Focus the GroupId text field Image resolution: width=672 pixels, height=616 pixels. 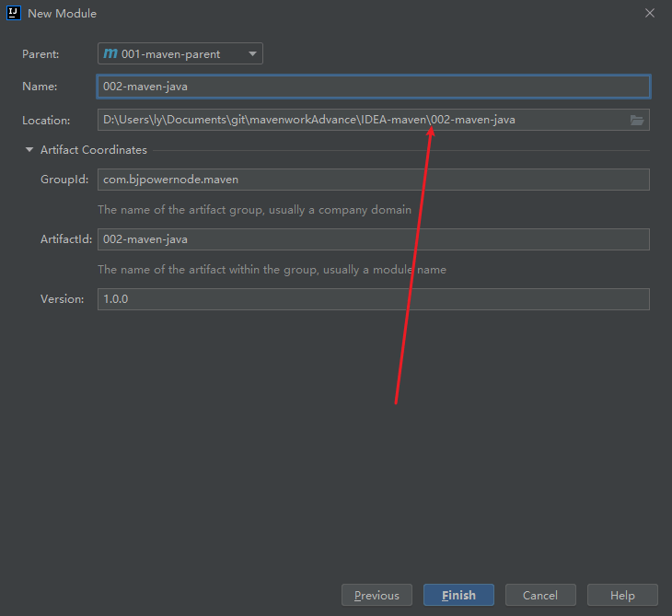click(x=374, y=180)
